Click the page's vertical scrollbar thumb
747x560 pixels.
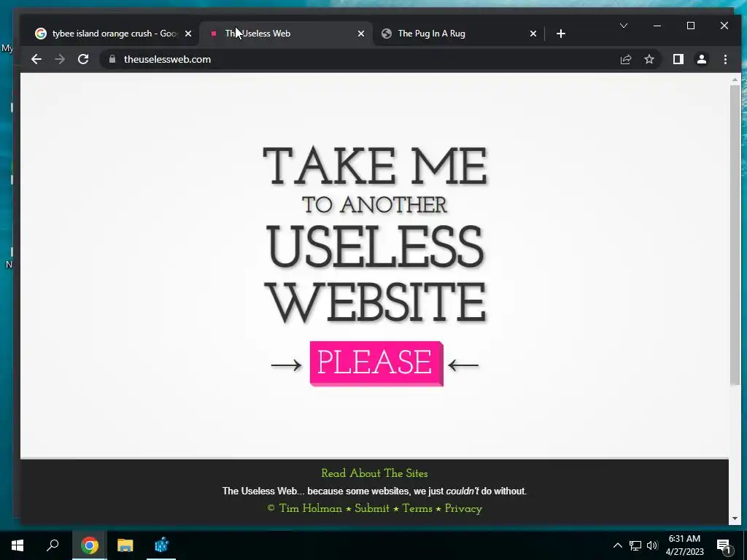tap(735, 235)
